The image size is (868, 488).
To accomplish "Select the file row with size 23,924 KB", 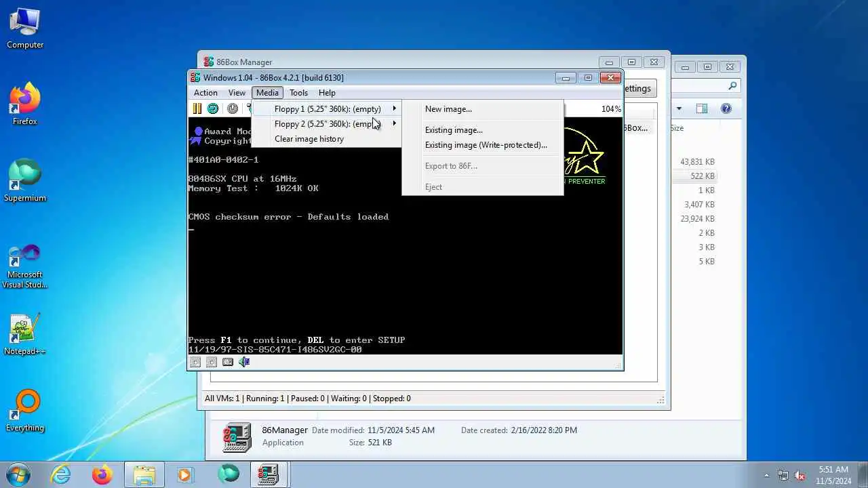I will tap(696, 219).
